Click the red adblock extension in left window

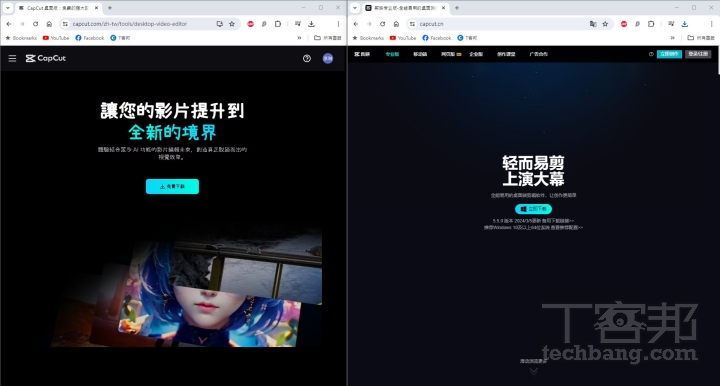coord(250,24)
